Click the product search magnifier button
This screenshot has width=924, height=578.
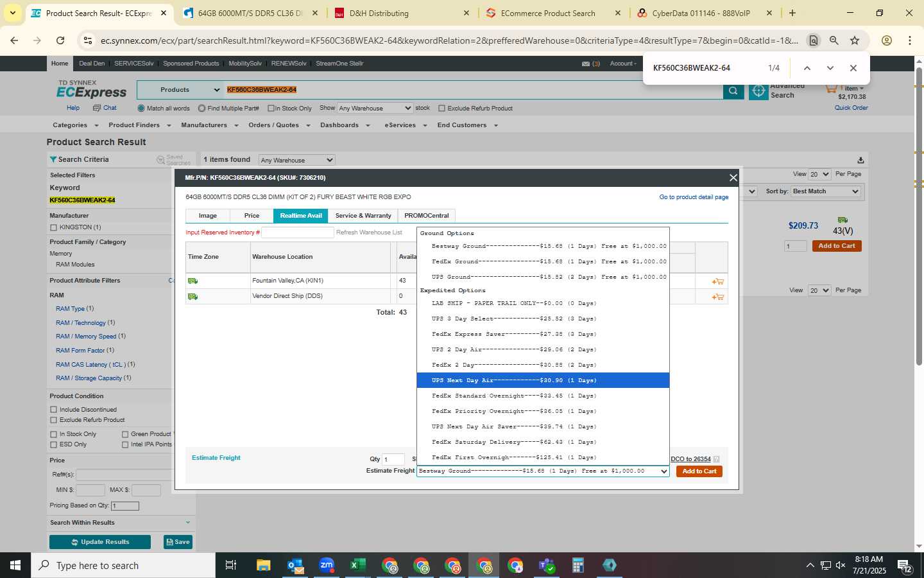click(733, 91)
